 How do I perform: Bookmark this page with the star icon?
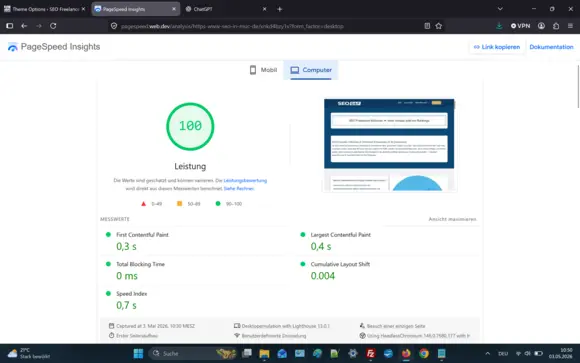pos(439,26)
